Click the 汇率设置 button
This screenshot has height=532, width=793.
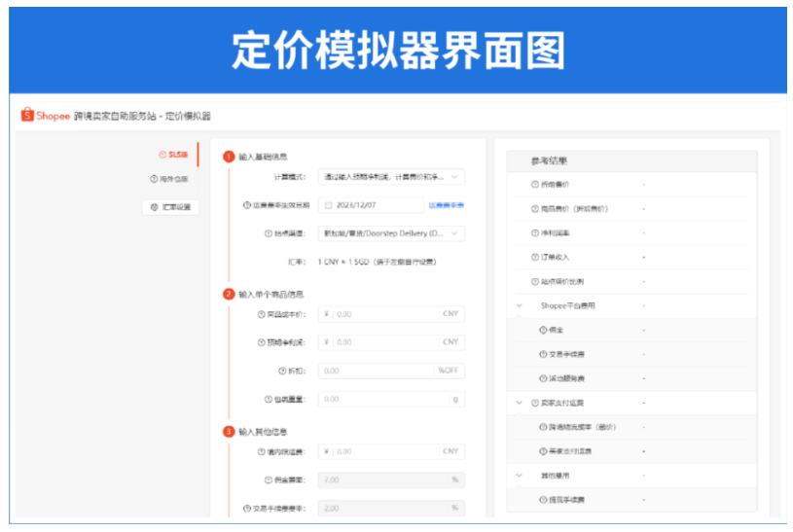point(170,207)
